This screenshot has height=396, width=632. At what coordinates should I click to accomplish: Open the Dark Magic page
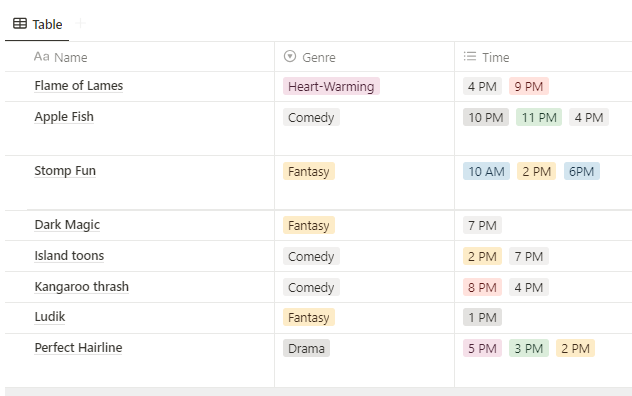(67, 225)
